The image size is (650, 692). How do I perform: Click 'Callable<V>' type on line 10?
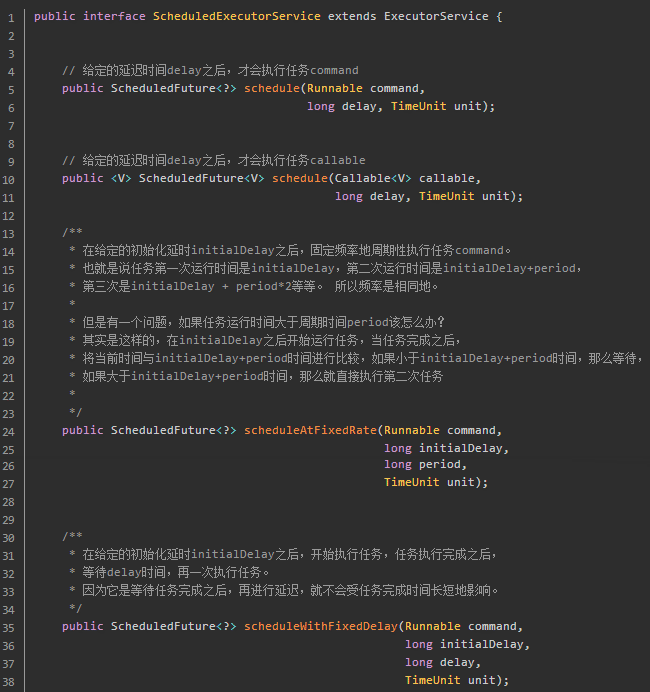pos(373,178)
